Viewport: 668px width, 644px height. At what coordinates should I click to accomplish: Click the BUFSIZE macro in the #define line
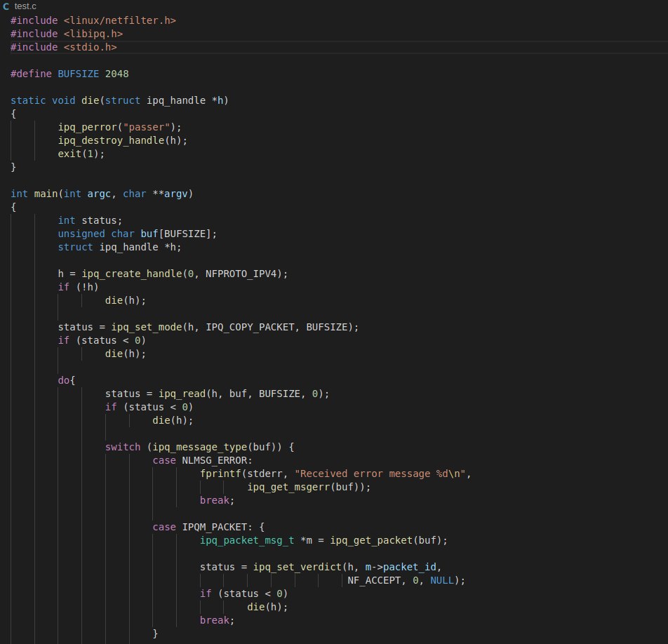click(79, 74)
